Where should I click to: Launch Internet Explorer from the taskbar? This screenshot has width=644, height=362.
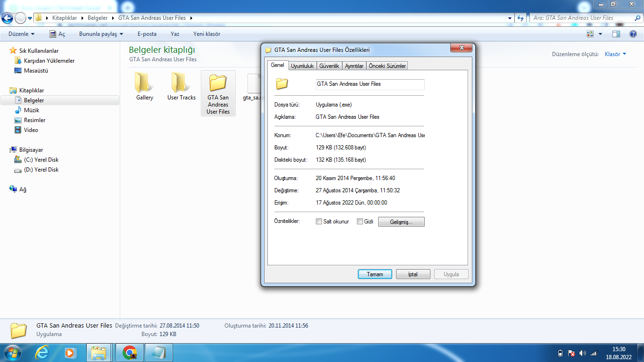(42, 353)
